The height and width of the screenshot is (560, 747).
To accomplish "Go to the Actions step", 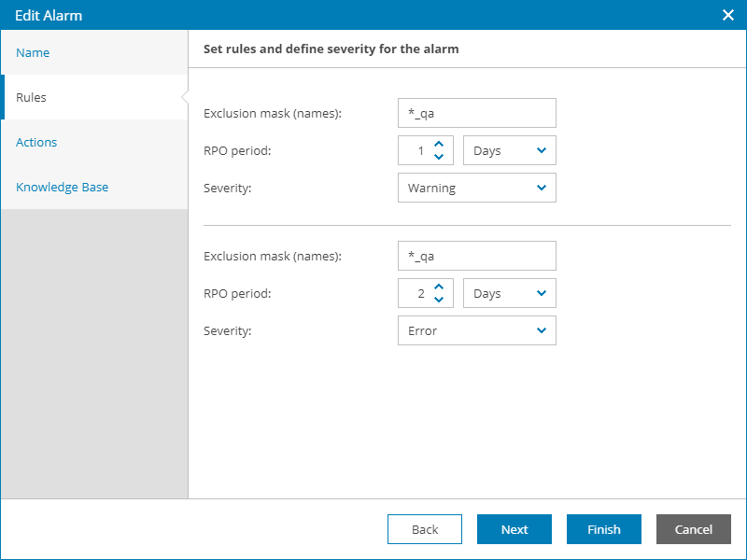I will click(x=36, y=142).
